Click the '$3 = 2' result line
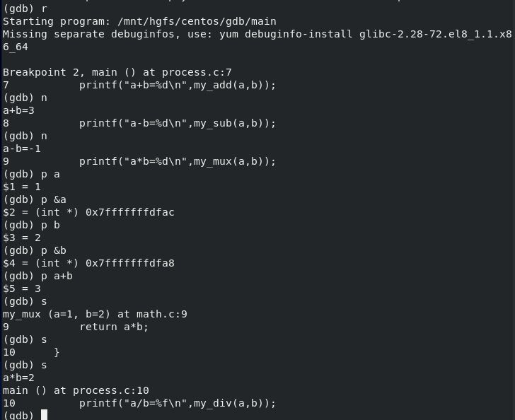This screenshot has width=515, height=420. tap(22, 238)
